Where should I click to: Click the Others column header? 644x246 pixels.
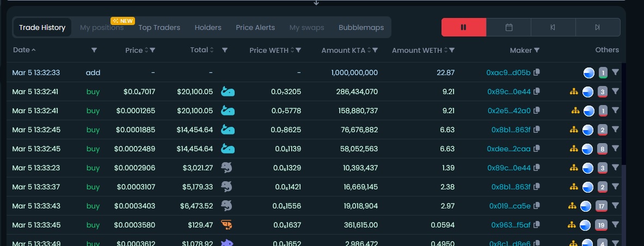pyautogui.click(x=607, y=50)
